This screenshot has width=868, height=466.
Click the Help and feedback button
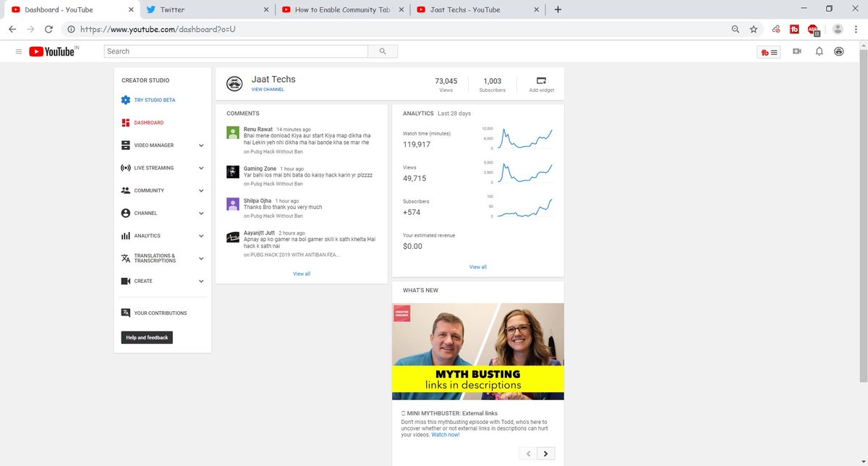(x=147, y=337)
